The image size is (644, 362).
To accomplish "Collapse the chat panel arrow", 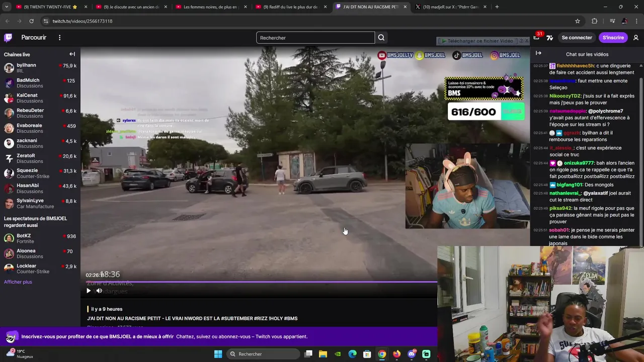I will (x=538, y=53).
